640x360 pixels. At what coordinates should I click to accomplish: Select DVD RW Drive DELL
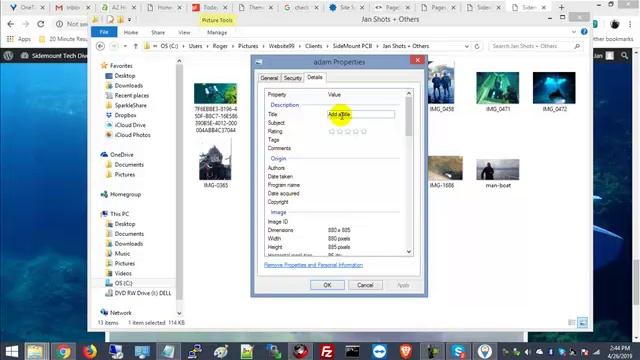pos(143,293)
